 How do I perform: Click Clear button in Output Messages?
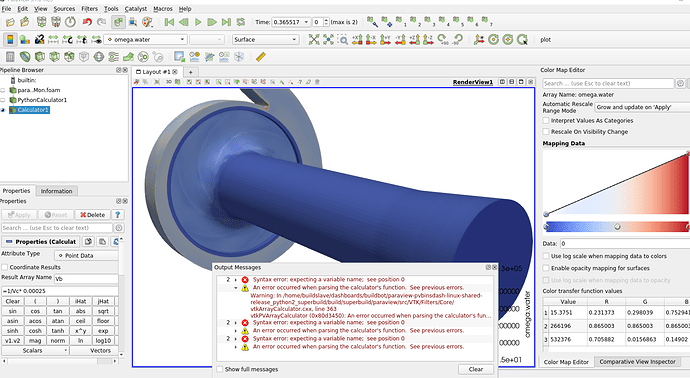pyautogui.click(x=476, y=370)
